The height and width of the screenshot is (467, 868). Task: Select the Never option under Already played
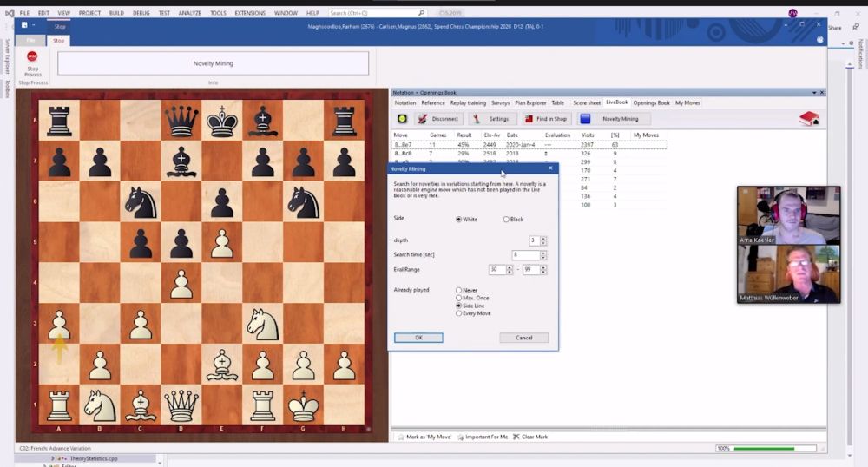(x=459, y=290)
